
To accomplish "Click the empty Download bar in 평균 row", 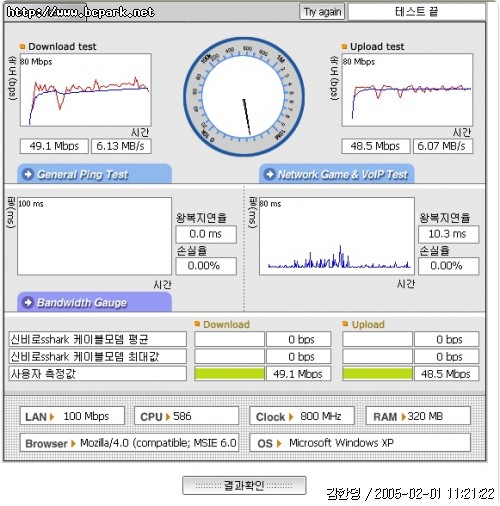I will (x=229, y=339).
